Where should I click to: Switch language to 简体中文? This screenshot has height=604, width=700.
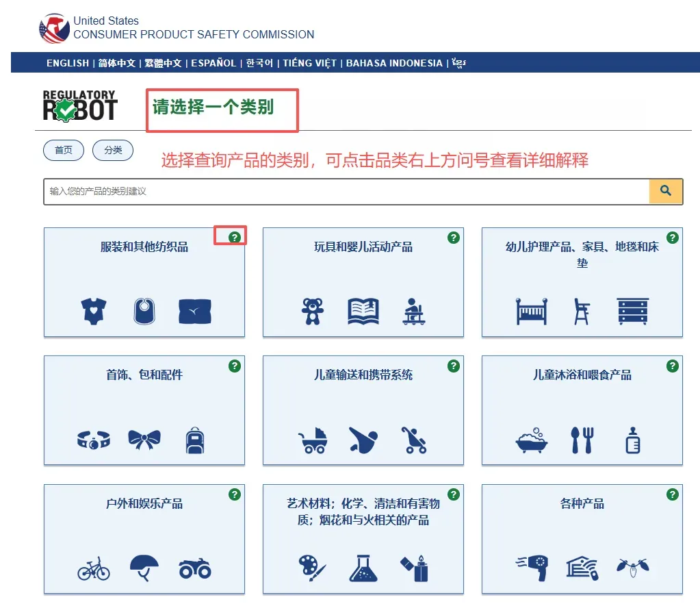116,63
